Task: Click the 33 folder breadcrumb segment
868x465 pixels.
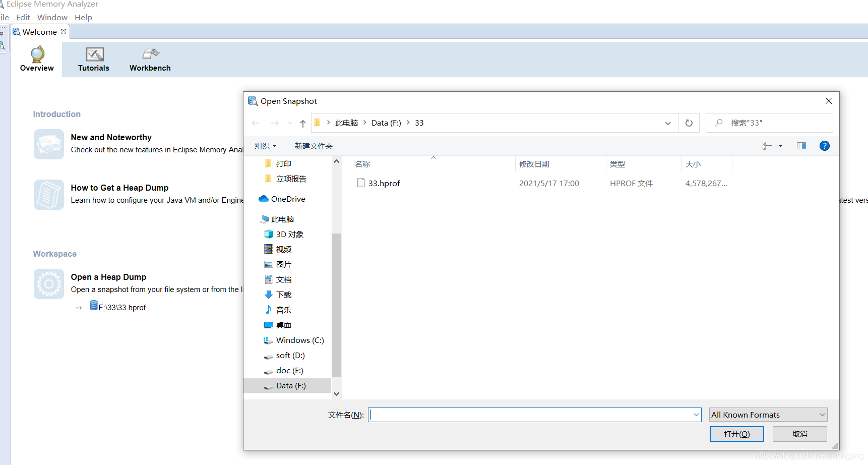Action: 419,123
